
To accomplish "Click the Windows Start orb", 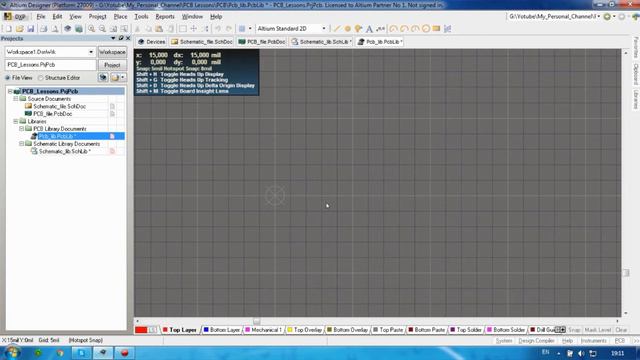I will (x=12, y=352).
